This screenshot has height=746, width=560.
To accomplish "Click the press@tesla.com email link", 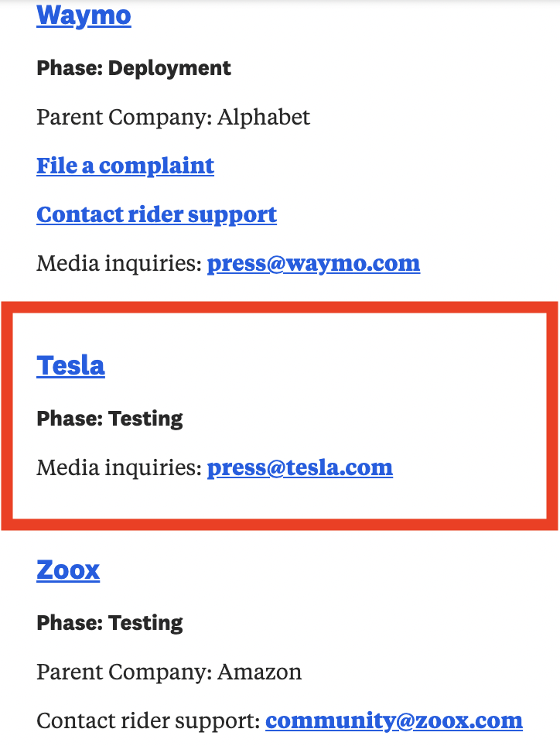I will pos(299,467).
